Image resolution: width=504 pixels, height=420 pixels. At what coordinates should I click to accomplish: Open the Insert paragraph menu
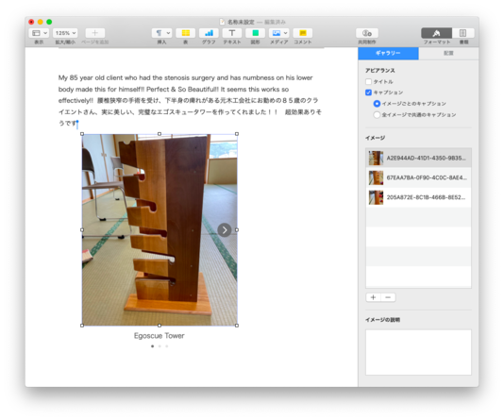pyautogui.click(x=161, y=33)
